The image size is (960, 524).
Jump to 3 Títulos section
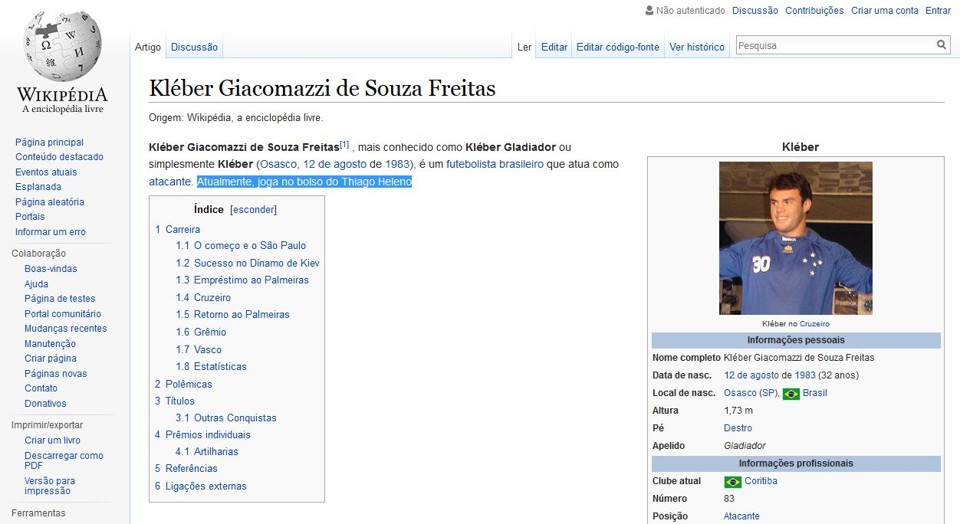click(x=174, y=401)
